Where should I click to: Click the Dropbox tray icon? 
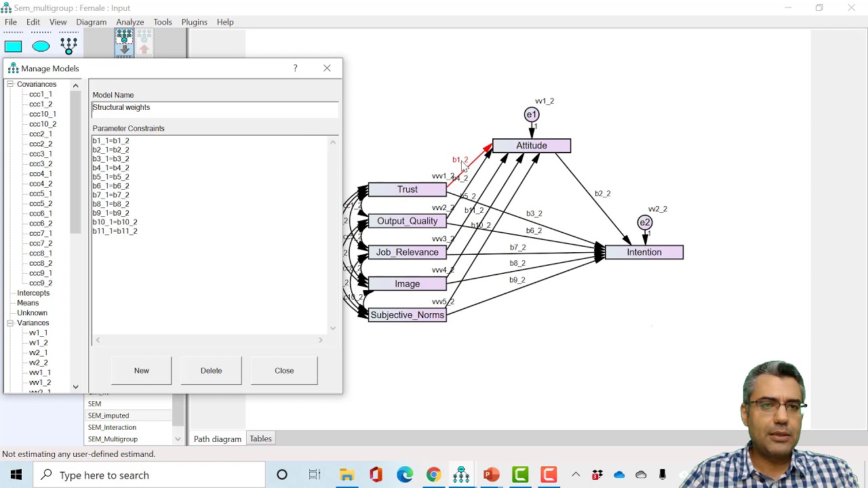pos(597,474)
